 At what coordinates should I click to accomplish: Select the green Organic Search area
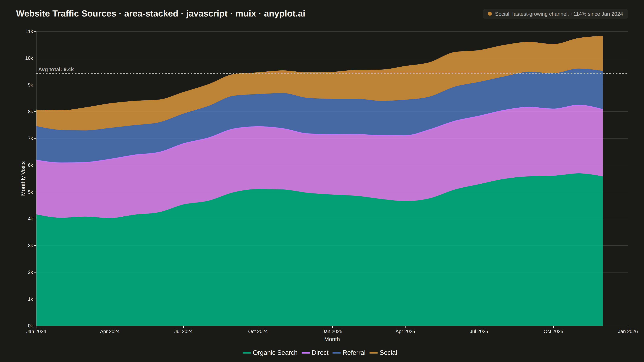320,260
